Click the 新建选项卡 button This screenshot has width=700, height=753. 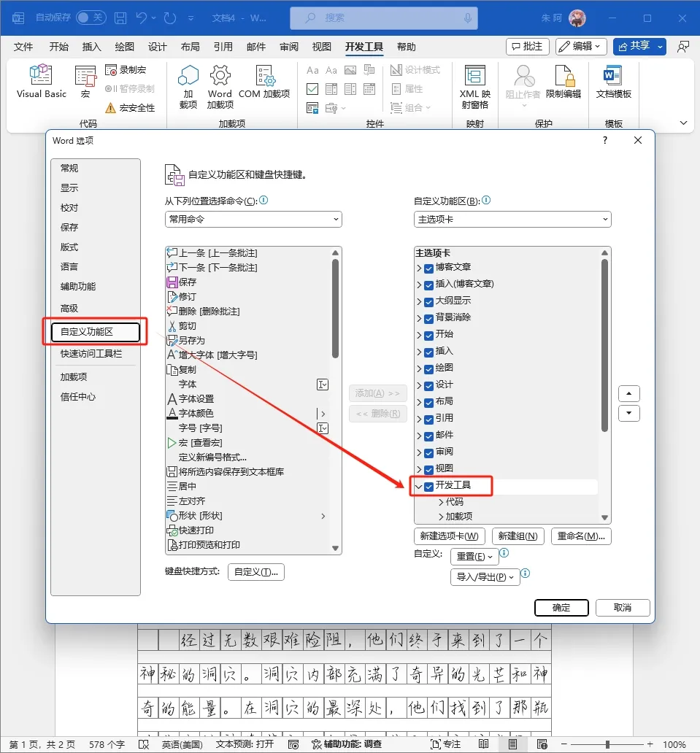click(450, 536)
